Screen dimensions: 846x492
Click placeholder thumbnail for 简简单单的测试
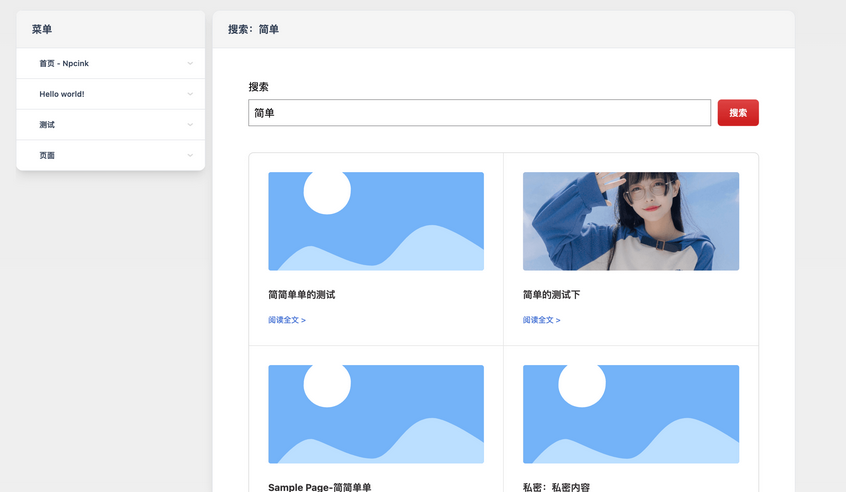[376, 221]
